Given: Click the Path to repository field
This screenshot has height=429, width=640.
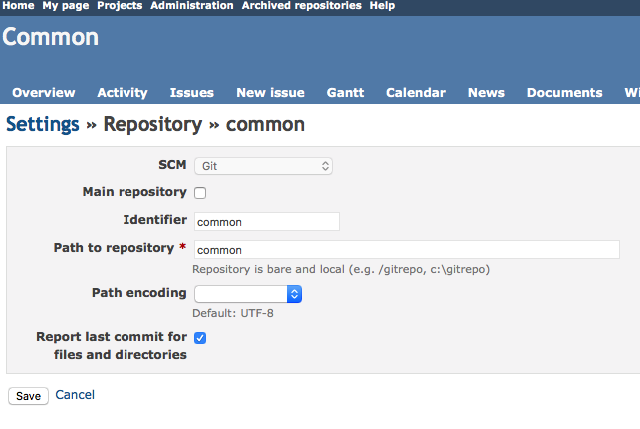Looking at the screenshot, I should [407, 249].
